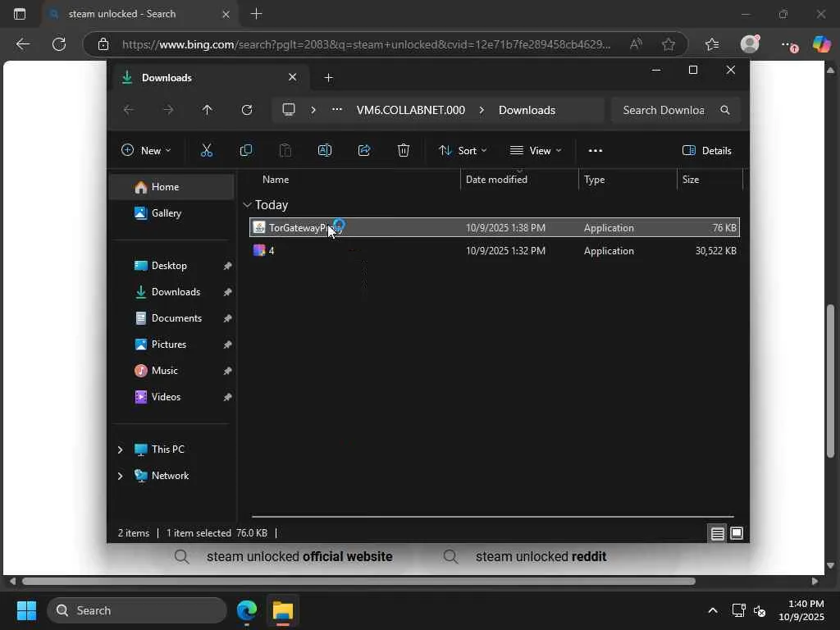Sort by the Size column header

(x=710, y=180)
